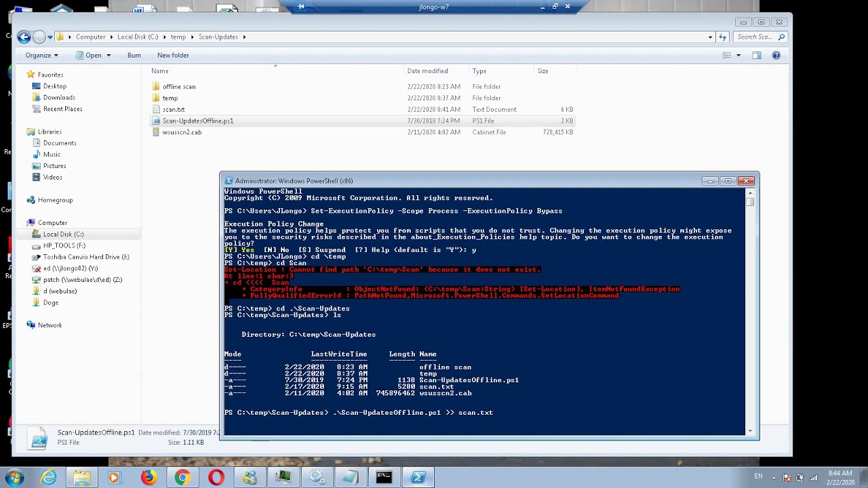
Task: Click the PowerShell scrollbar up arrow
Action: point(750,193)
